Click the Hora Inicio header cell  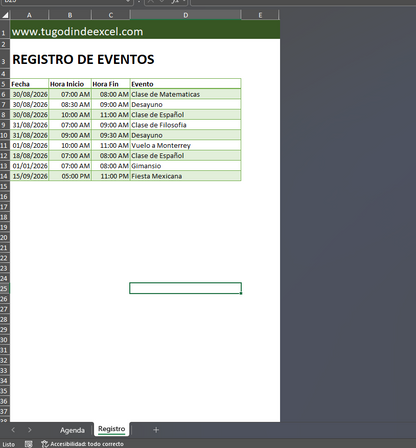tap(70, 84)
